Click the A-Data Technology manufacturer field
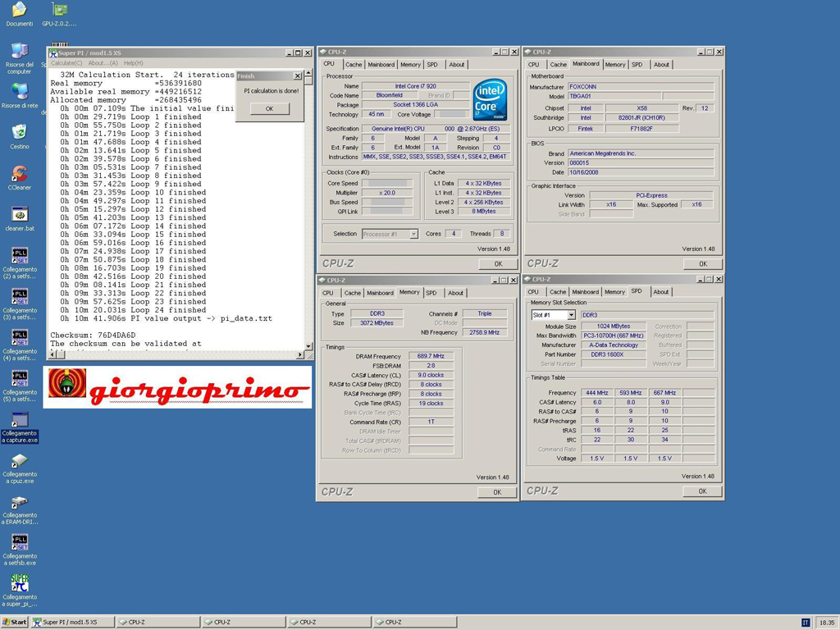The image size is (840, 630). coord(614,345)
